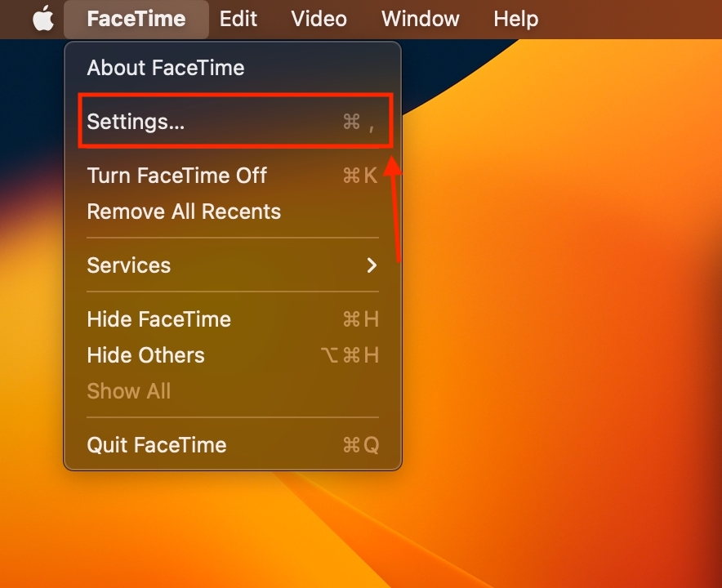Quit FaceTime from the menu
722x588 pixels.
[156, 445]
